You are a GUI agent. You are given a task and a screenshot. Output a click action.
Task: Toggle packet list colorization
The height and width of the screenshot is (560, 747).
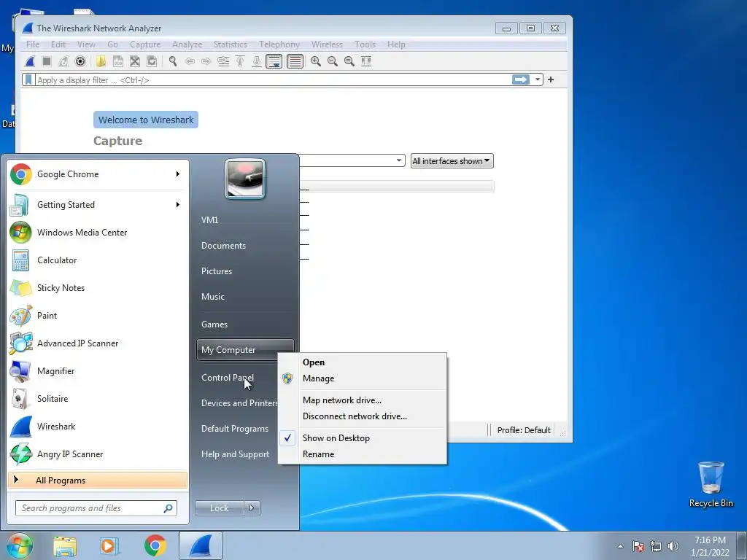(x=295, y=61)
